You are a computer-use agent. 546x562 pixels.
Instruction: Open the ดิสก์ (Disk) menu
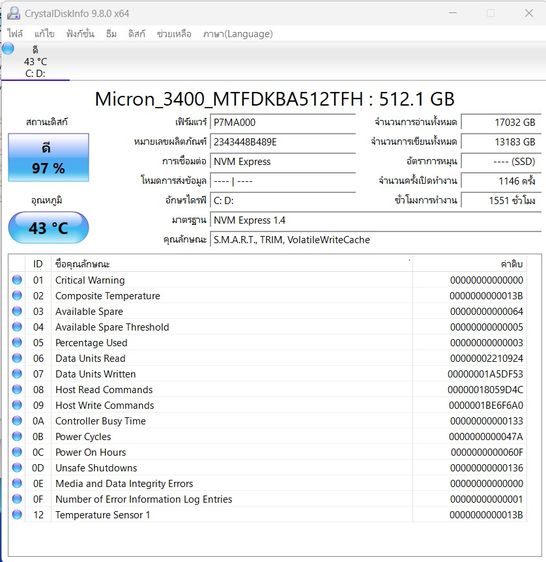[137, 34]
